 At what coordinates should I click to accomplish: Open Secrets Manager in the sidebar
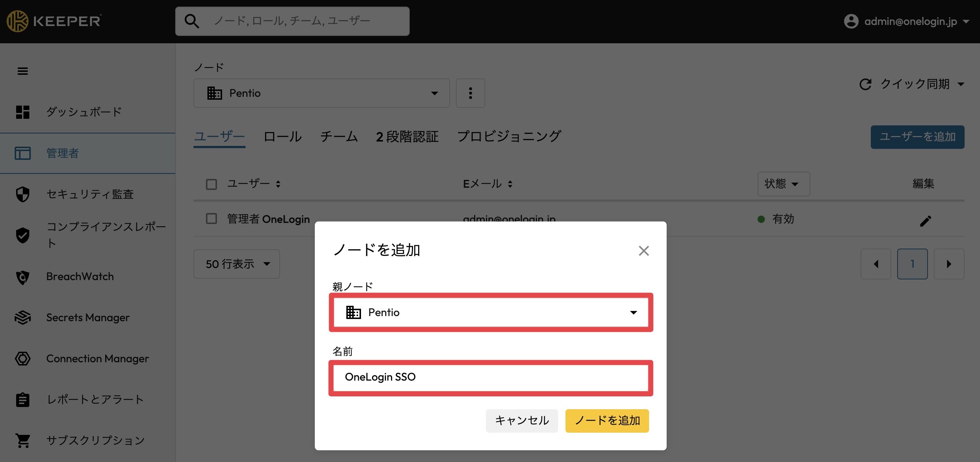[88, 318]
